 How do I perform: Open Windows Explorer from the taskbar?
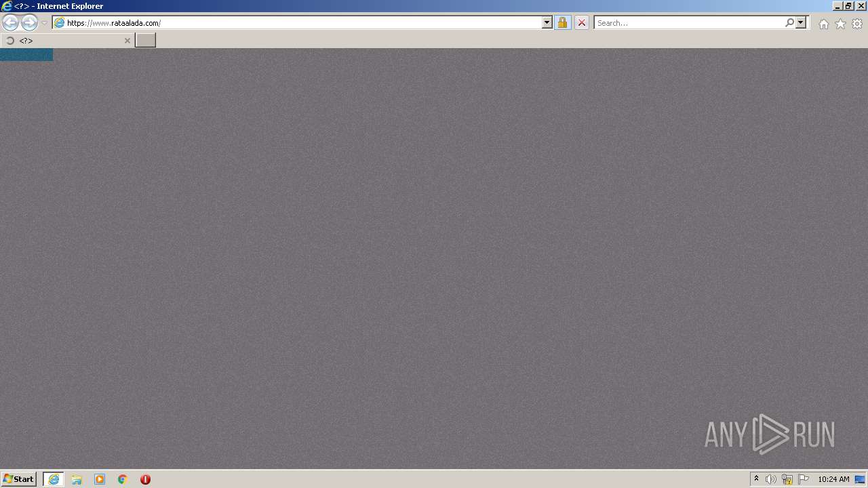(77, 479)
